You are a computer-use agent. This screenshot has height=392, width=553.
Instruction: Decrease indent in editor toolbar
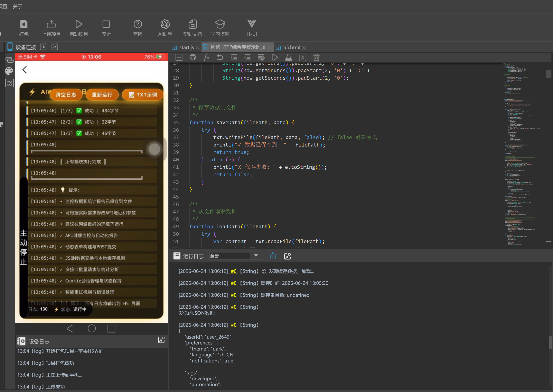click(x=234, y=58)
